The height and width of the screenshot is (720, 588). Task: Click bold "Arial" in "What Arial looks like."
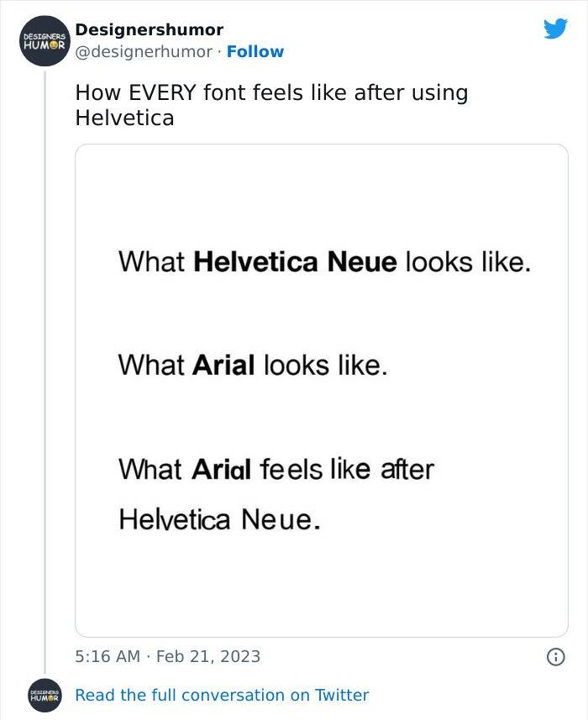coord(223,365)
